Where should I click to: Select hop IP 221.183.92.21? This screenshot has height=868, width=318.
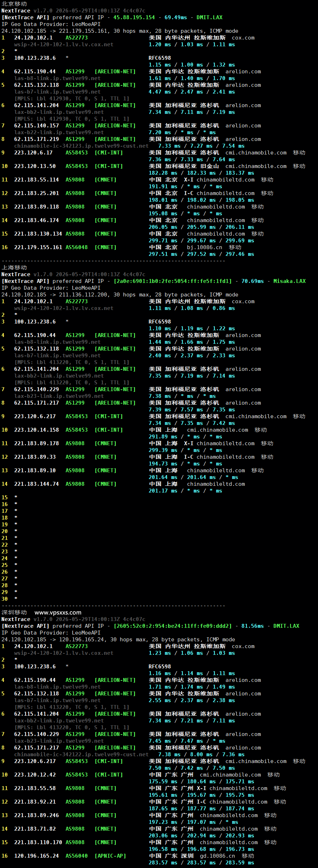35,801
